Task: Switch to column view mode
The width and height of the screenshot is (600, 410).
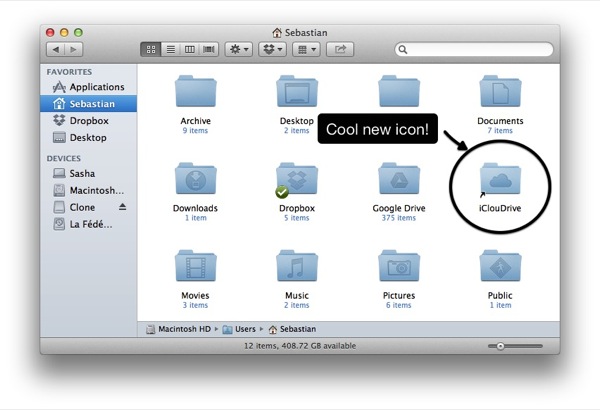Action: 190,49
